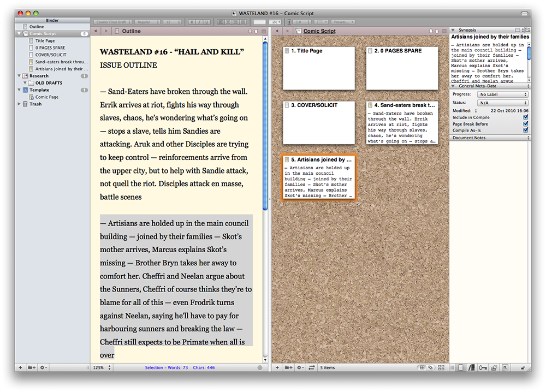Viewport: 546px width, 392px height.
Task: Click the inspector Snapshots camera icon
Action: point(494,367)
